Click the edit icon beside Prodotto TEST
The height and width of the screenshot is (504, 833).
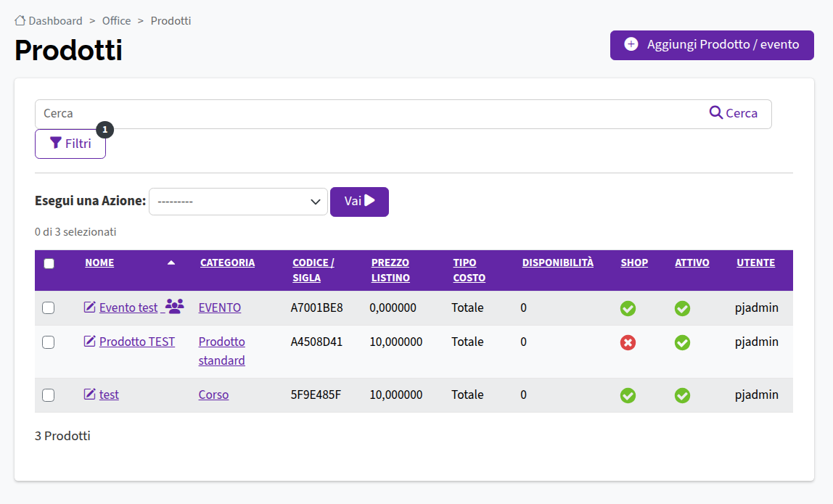pyautogui.click(x=89, y=341)
